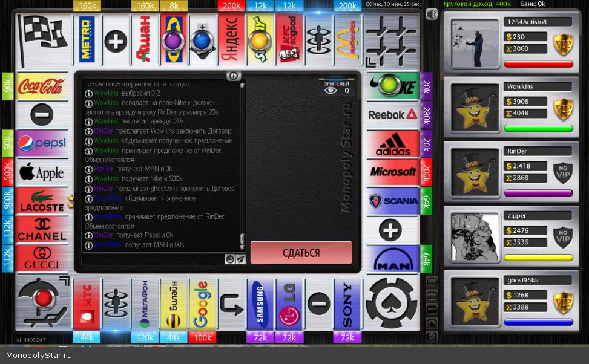The image size is (589, 364).
Task: Click the BUY button in side panel
Action: [x=432, y=309]
